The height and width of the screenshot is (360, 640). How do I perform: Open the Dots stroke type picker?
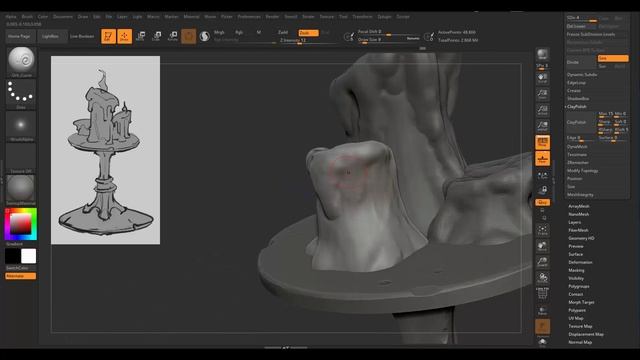21,94
